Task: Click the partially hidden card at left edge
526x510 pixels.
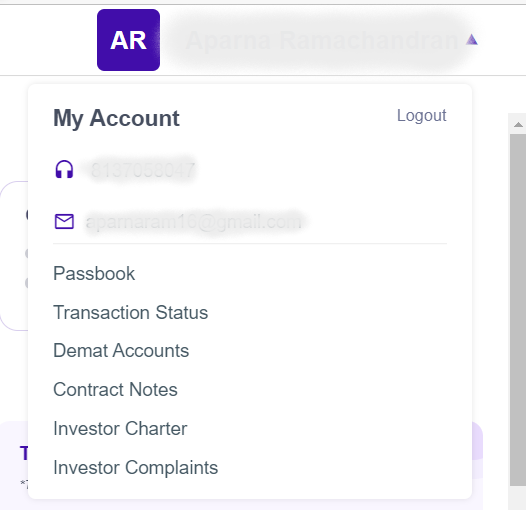Action: click(x=14, y=256)
